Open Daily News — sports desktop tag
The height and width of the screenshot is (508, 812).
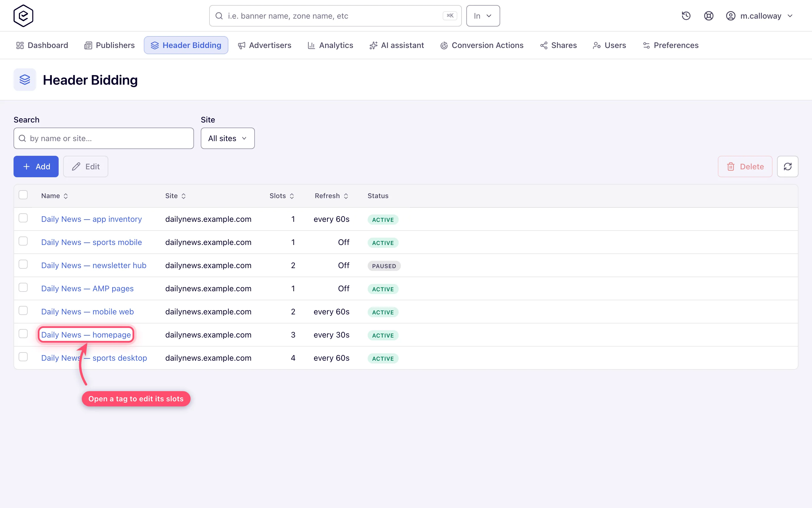(x=94, y=358)
